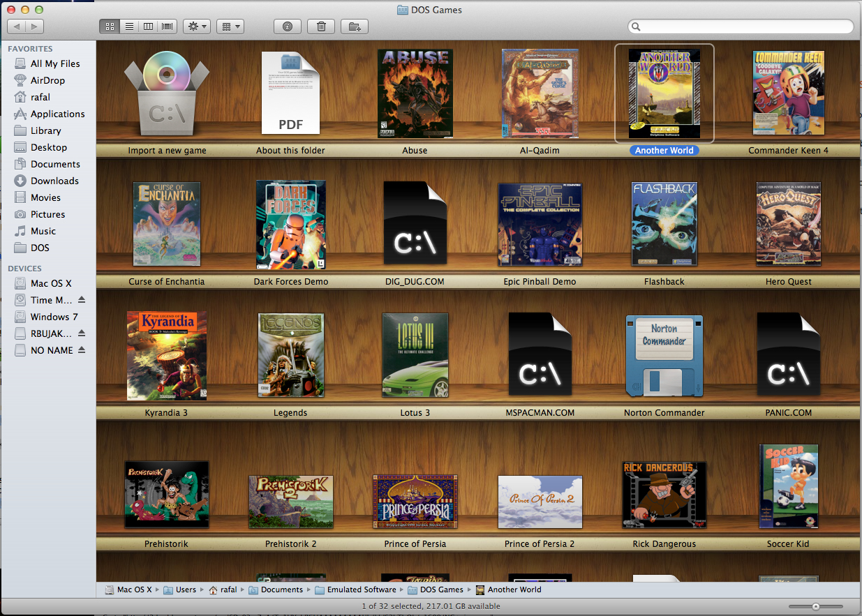Viewport: 862px width, 616px height.
Task: Open the gear Action menu
Action: pyautogui.click(x=197, y=27)
